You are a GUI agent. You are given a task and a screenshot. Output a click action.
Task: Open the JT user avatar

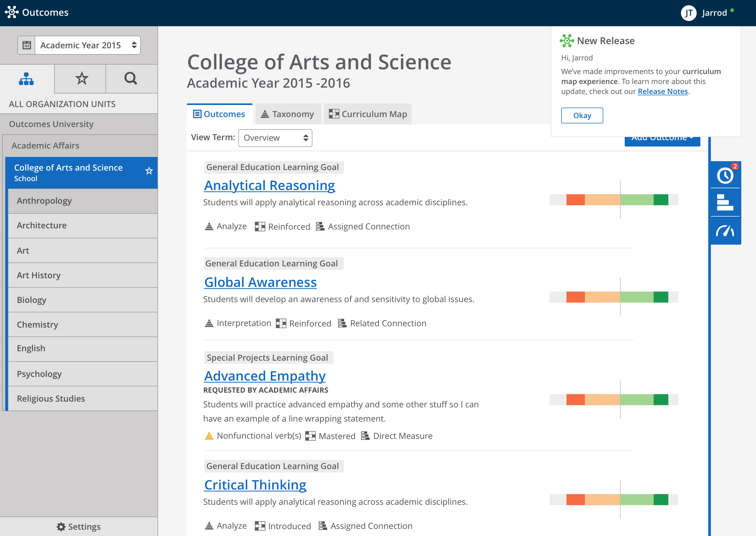click(x=689, y=13)
